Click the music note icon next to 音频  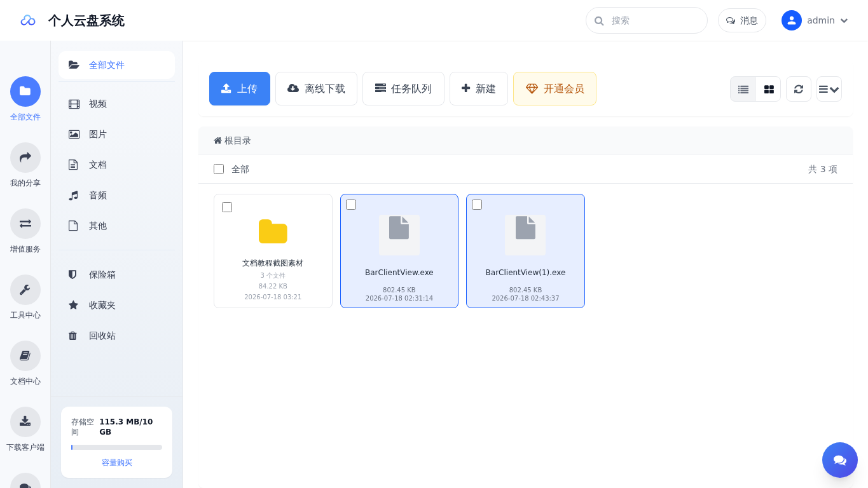coord(73,196)
